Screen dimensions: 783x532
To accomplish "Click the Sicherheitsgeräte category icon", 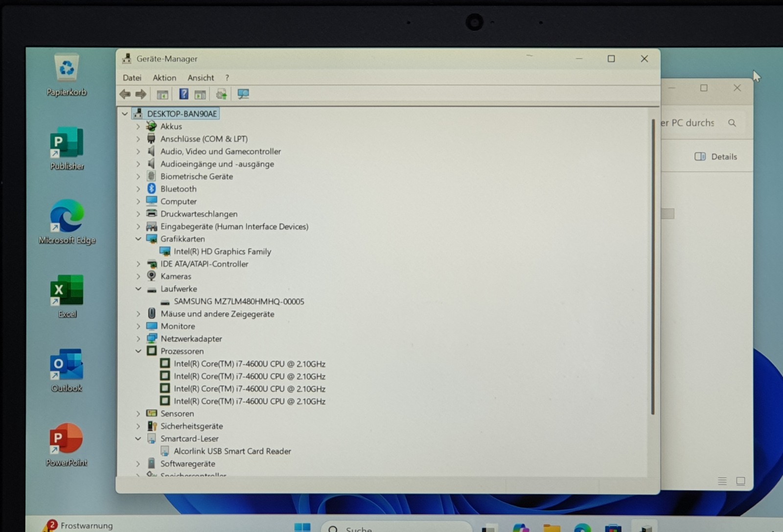I will tap(152, 426).
